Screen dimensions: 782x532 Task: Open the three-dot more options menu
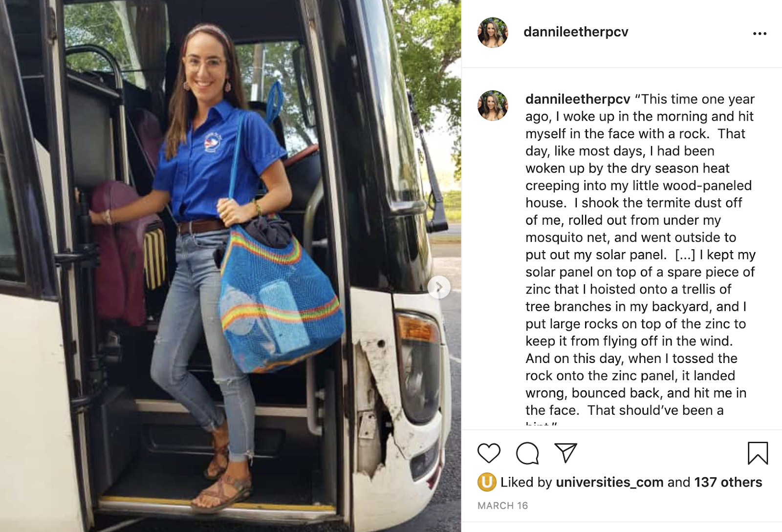[x=760, y=33]
